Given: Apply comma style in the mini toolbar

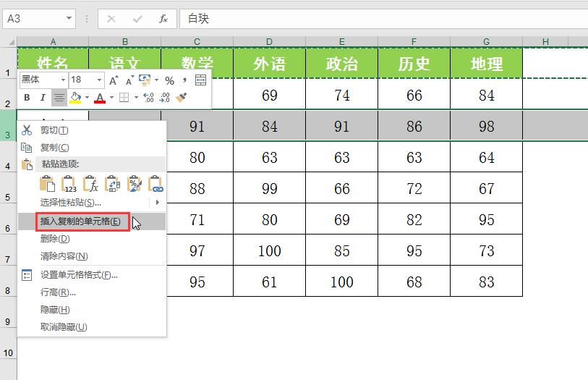Looking at the screenshot, I should pyautogui.click(x=184, y=80).
